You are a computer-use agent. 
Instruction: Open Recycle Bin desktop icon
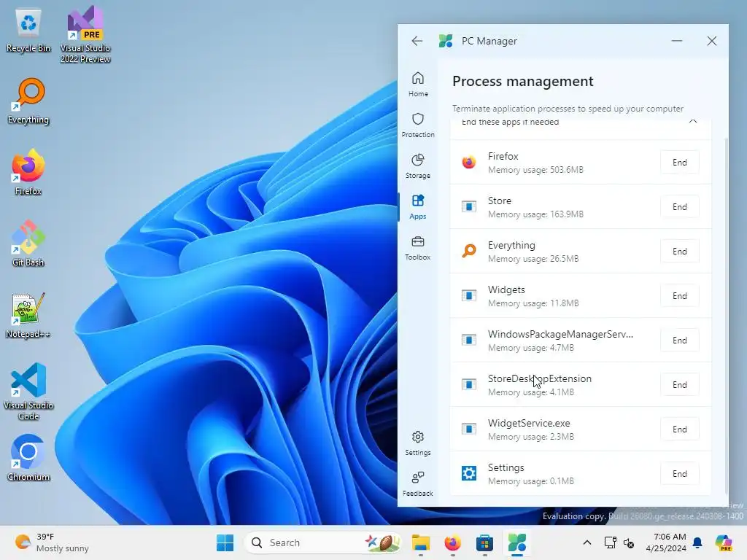pyautogui.click(x=28, y=31)
